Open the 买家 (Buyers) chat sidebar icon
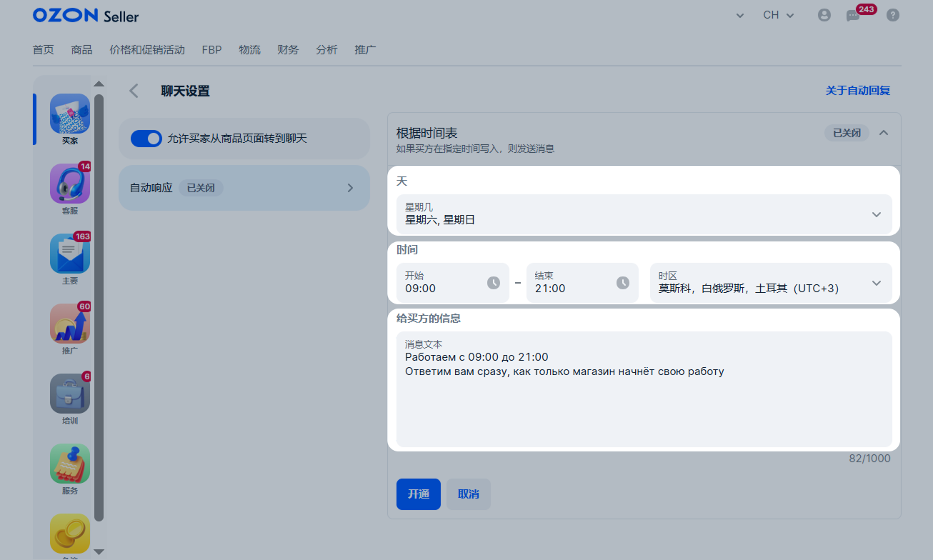Image resolution: width=933 pixels, height=560 pixels. pos(70,114)
